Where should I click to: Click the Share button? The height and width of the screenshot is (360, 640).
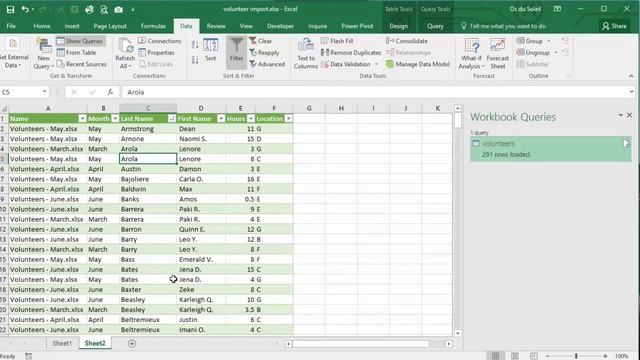click(614, 26)
